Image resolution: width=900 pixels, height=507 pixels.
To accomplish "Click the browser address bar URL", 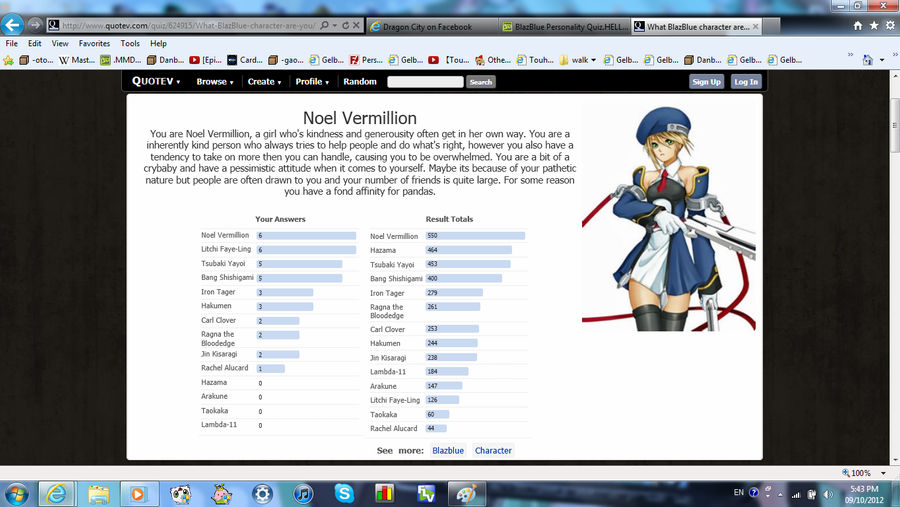I will (189, 25).
